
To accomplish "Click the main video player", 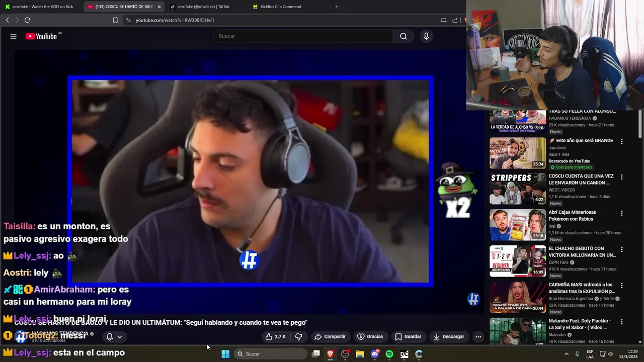I will pyautogui.click(x=250, y=182).
